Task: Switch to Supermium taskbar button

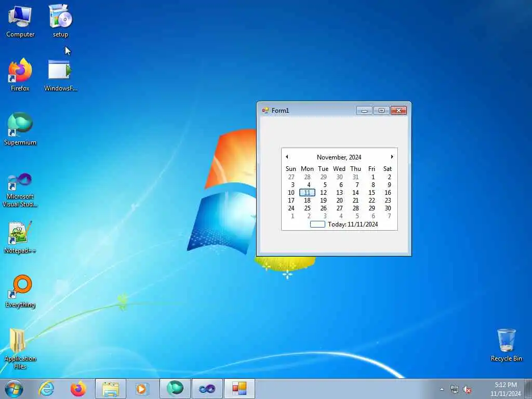Action: pos(175,389)
